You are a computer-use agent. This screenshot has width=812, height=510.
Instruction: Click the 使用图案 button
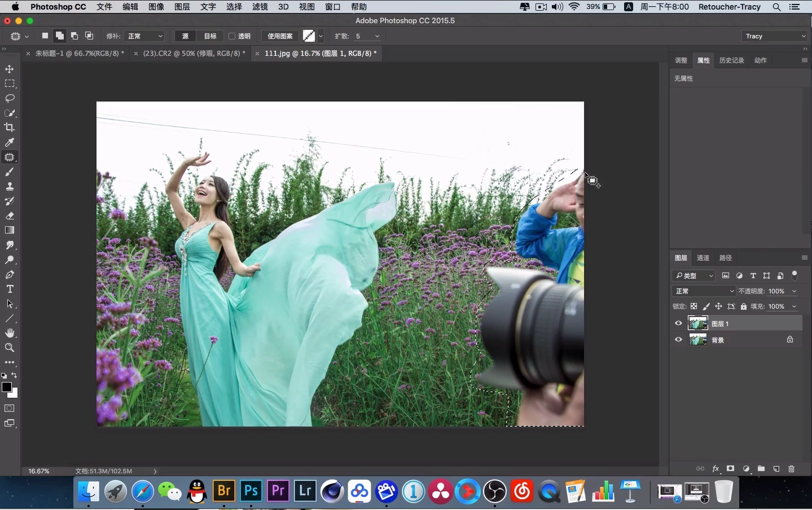pyautogui.click(x=280, y=36)
